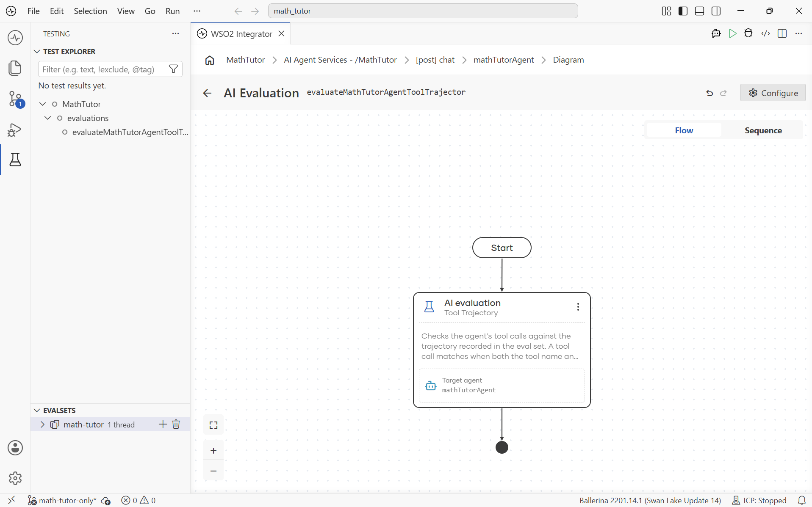812x507 pixels.
Task: Open AI evaluation node options menu
Action: (578, 307)
